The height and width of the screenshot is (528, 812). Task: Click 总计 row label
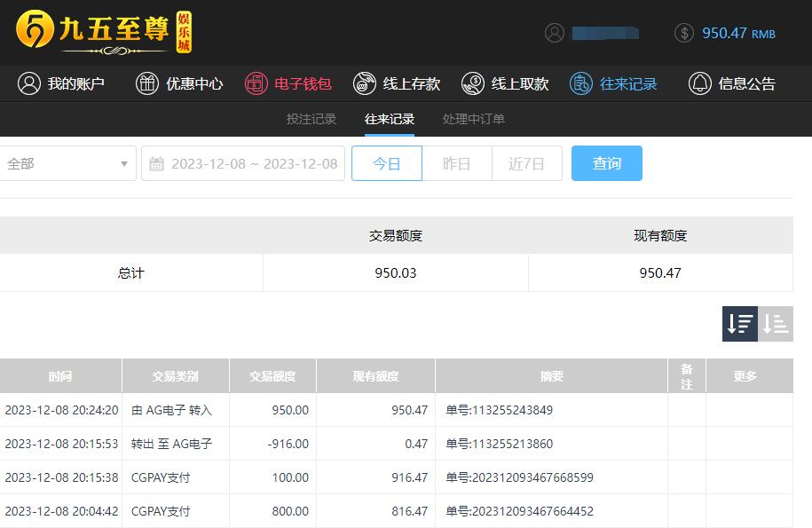click(130, 272)
